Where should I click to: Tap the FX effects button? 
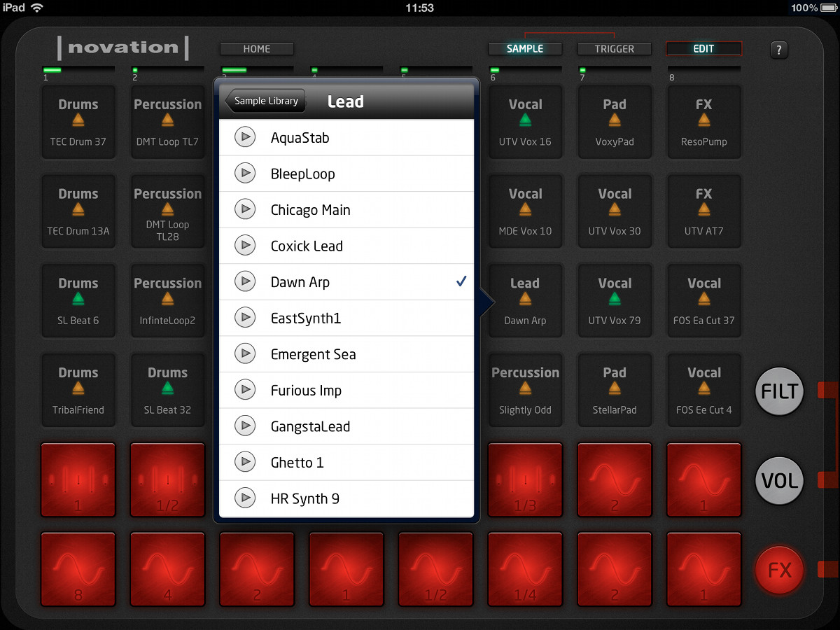click(779, 570)
